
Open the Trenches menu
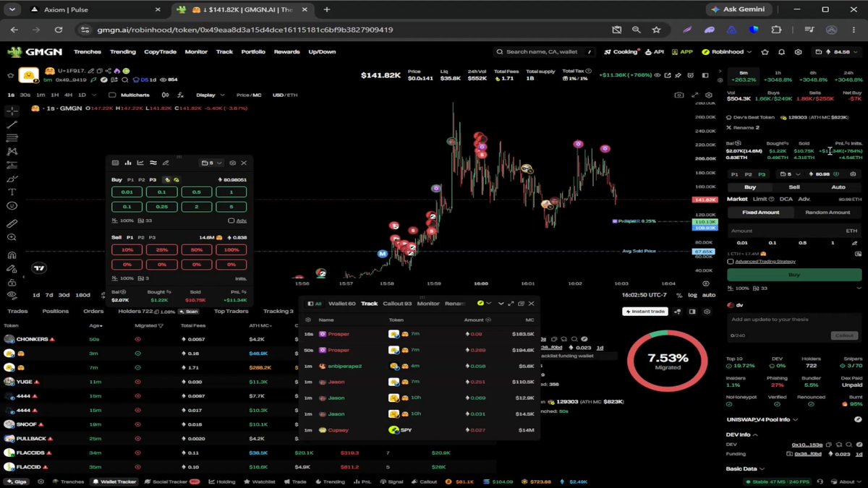pos(88,52)
